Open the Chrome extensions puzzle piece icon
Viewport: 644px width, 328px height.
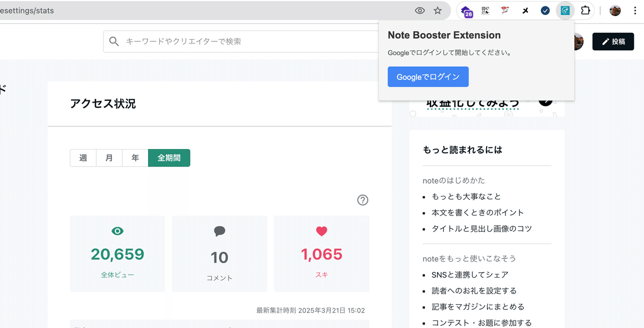tap(586, 10)
